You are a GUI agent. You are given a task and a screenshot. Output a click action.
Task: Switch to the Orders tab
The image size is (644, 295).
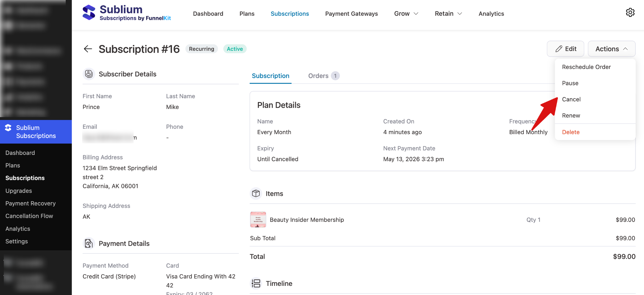[318, 76]
